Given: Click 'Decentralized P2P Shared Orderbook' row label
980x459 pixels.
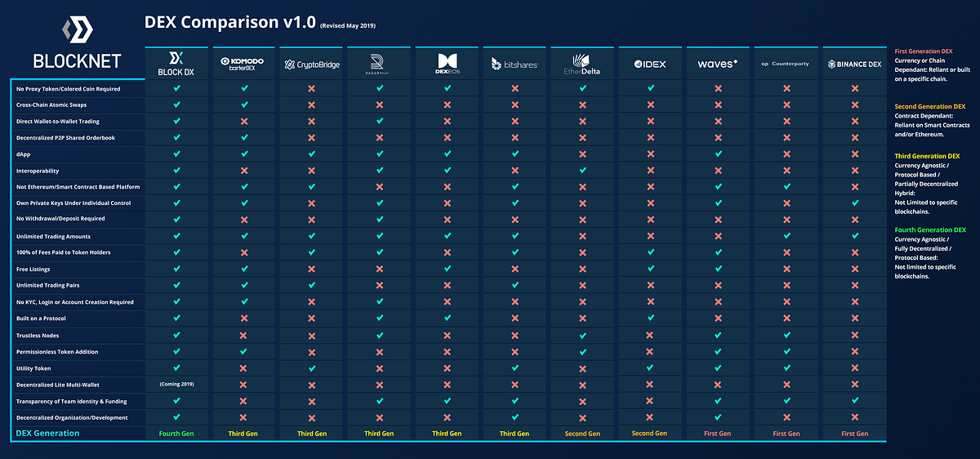Looking at the screenshot, I should click(x=65, y=138).
